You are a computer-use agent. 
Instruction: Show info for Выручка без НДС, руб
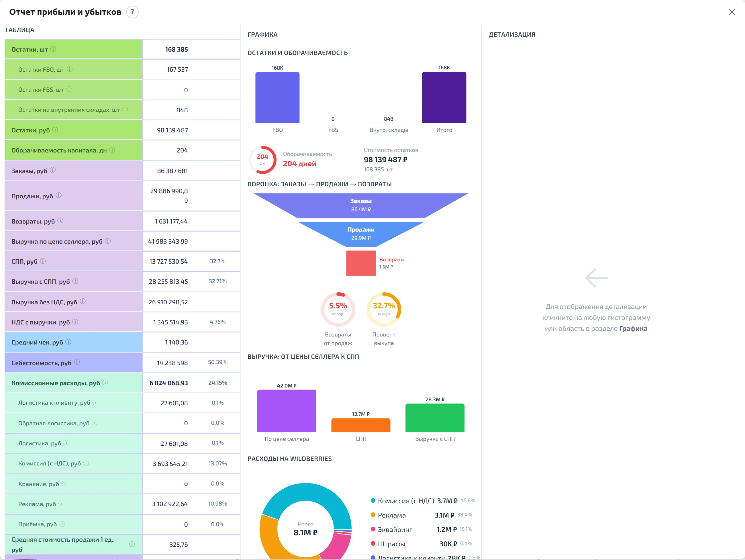[83, 301]
